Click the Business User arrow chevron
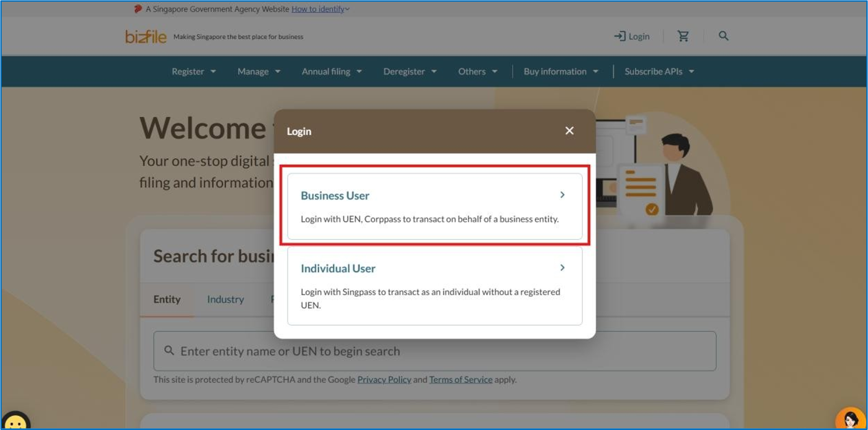The width and height of the screenshot is (868, 430). tap(562, 195)
